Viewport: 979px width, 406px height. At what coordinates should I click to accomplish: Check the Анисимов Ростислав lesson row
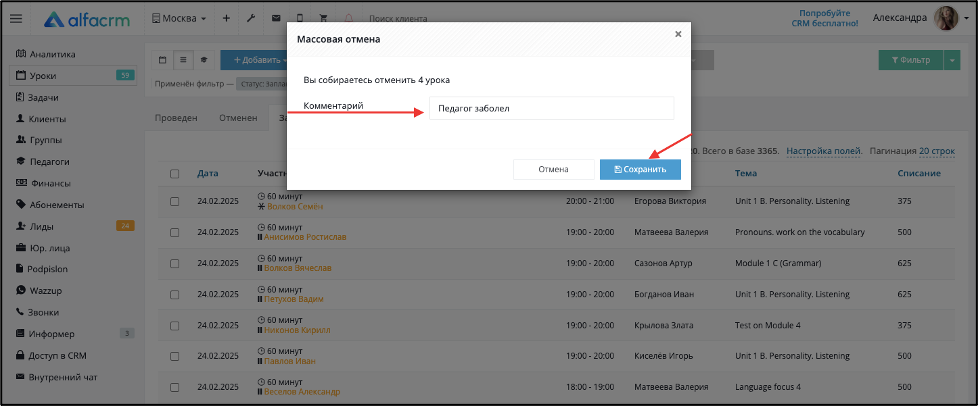[x=175, y=232]
